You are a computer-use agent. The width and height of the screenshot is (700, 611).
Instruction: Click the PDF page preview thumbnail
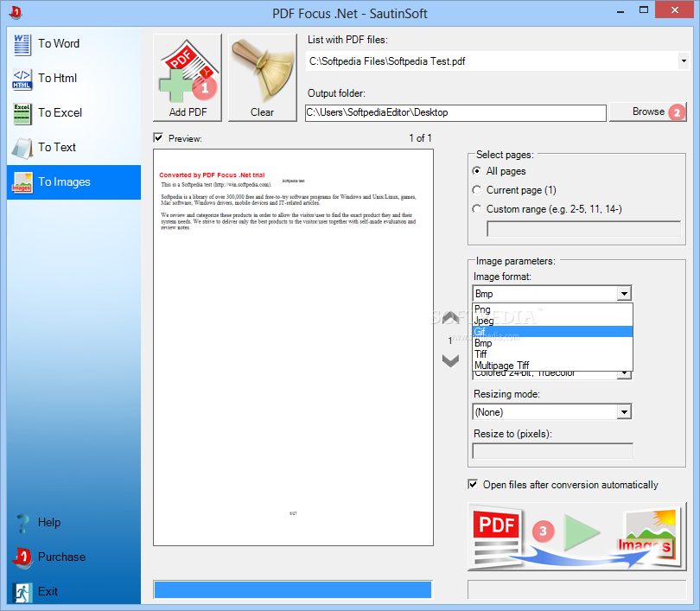[293, 347]
